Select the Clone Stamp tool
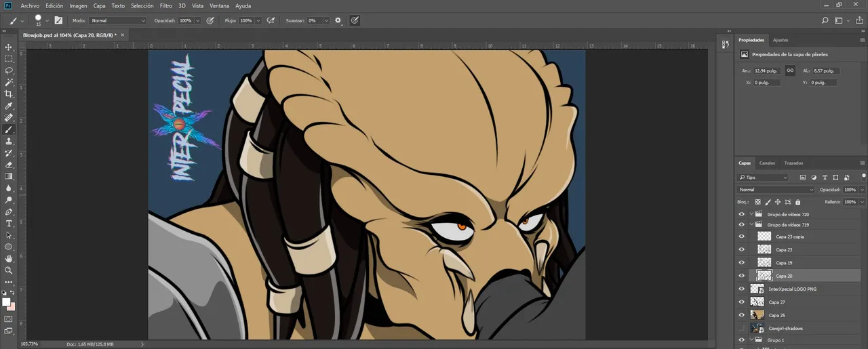 (x=9, y=141)
